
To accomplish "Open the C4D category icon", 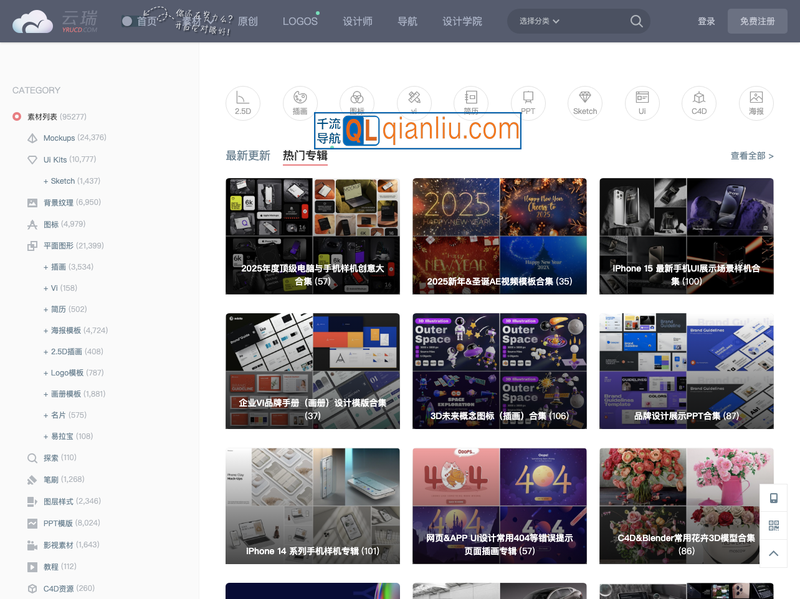I will [699, 103].
